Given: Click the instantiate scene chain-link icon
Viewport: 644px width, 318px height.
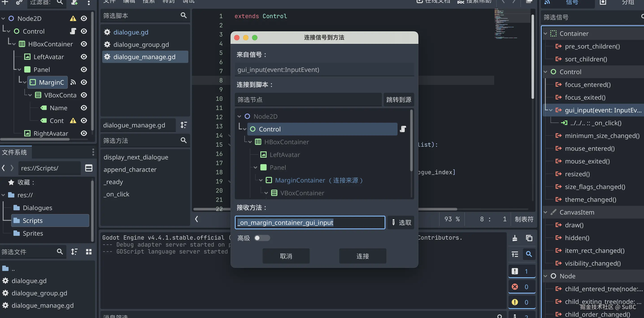Looking at the screenshot, I should tap(19, 3).
